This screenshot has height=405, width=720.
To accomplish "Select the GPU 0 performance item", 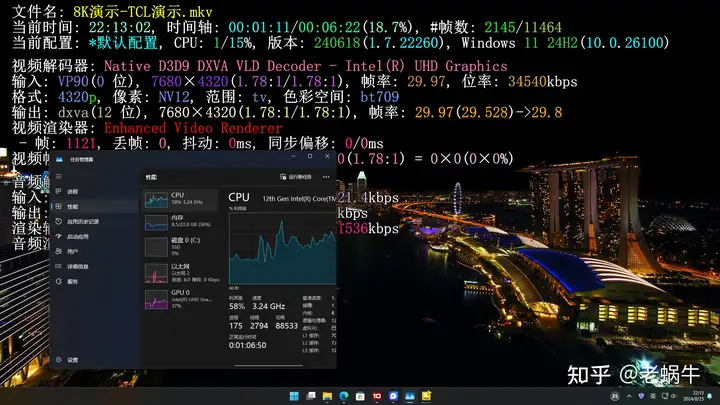I will pyautogui.click(x=180, y=299).
